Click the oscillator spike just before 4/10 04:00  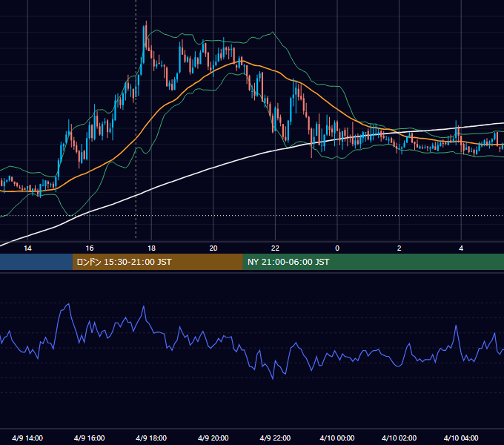coord(456,326)
